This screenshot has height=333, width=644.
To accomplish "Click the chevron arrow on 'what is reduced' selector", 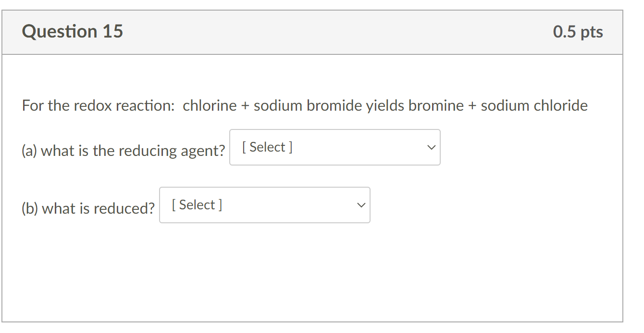I will pyautogui.click(x=361, y=205).
